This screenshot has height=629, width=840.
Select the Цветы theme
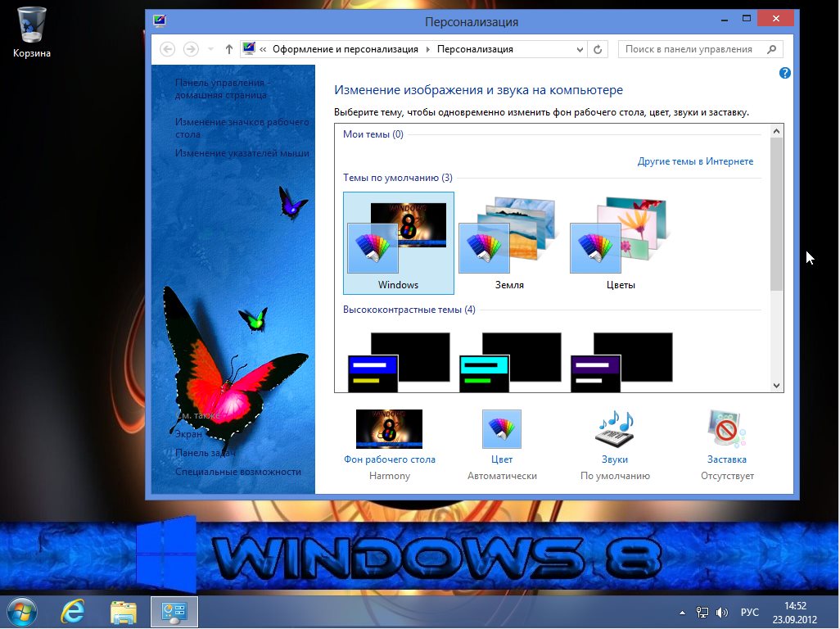click(620, 244)
